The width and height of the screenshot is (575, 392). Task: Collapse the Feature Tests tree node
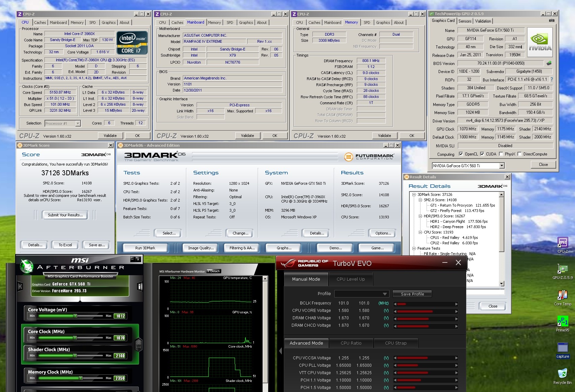[414, 248]
